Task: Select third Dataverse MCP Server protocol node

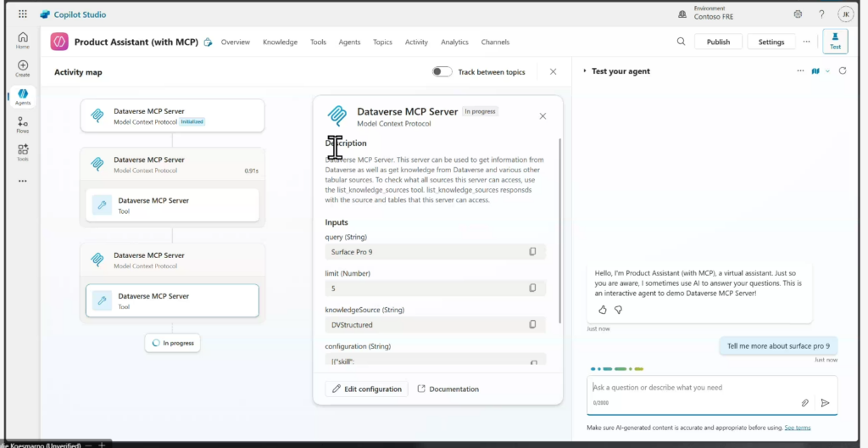Action: pos(172,260)
